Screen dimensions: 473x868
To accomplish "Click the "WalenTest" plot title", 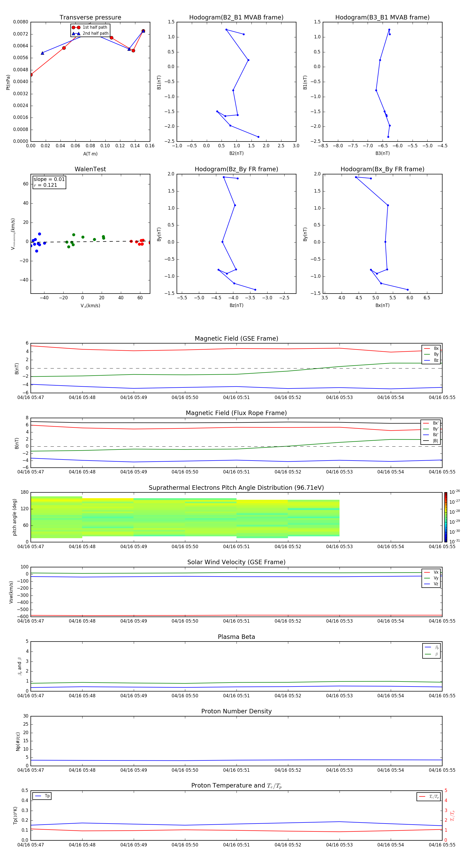I will pyautogui.click(x=90, y=169).
